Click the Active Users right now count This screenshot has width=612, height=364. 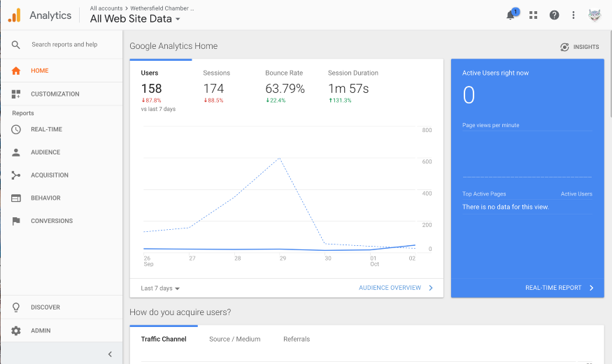469,96
